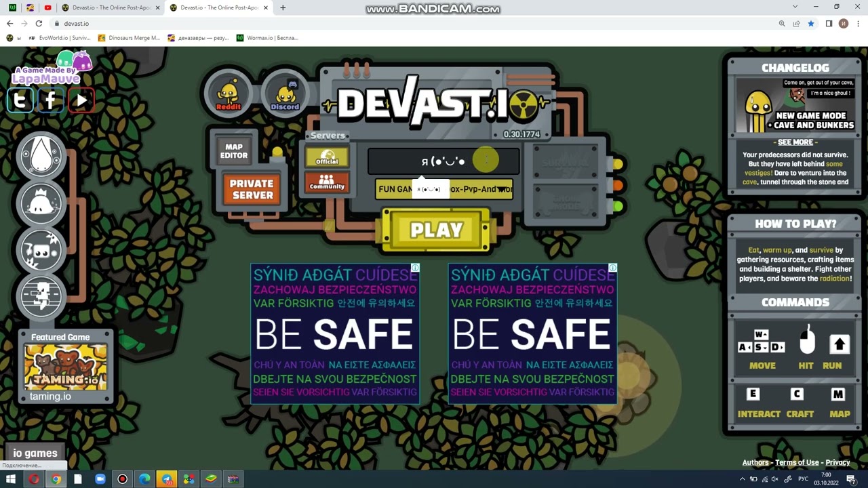Viewport: 868px width, 488px height.
Task: Open Zoom from the taskbar
Action: tap(100, 479)
